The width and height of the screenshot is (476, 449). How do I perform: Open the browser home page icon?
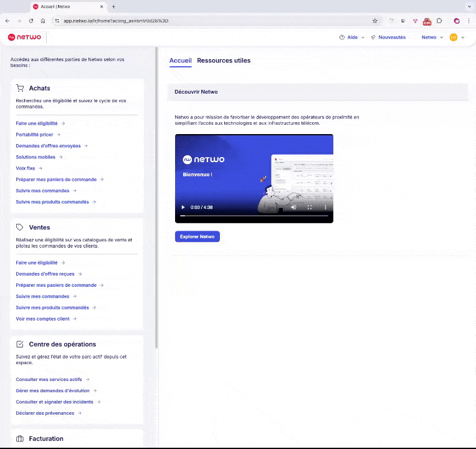pos(43,21)
